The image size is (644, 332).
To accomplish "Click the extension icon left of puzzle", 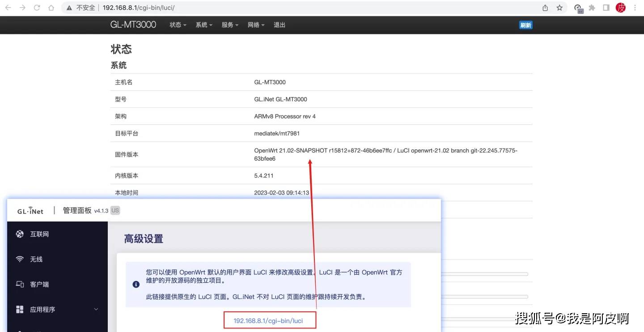I will pyautogui.click(x=578, y=8).
